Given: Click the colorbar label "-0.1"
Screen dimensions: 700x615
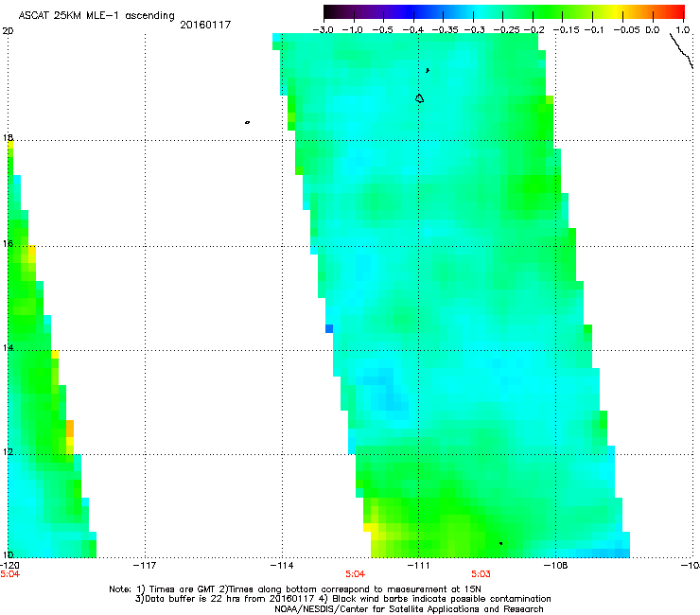Looking at the screenshot, I should 594,30.
